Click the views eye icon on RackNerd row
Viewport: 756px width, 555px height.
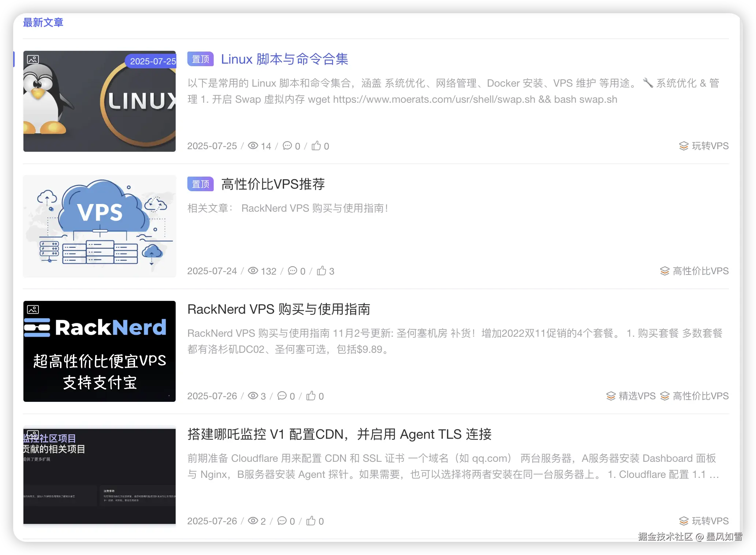(x=253, y=396)
